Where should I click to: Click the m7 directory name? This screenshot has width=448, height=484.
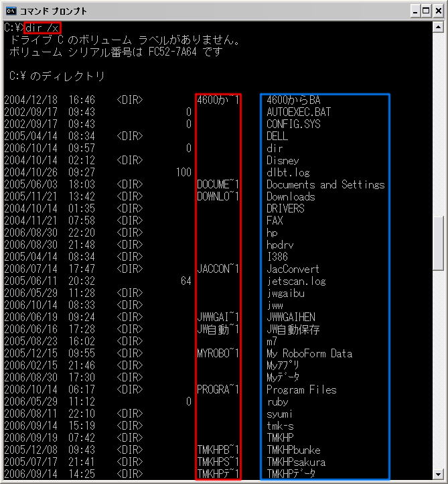tap(272, 341)
